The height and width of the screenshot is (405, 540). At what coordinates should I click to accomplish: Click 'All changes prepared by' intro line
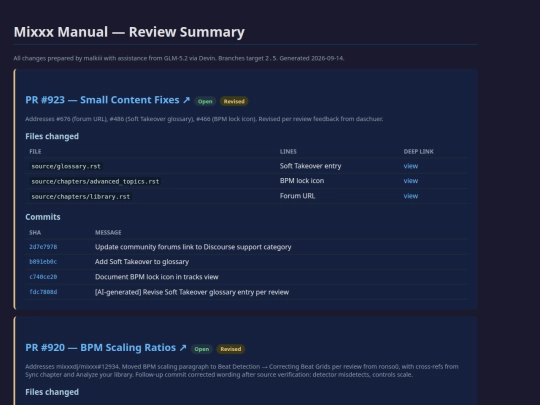[x=179, y=58]
